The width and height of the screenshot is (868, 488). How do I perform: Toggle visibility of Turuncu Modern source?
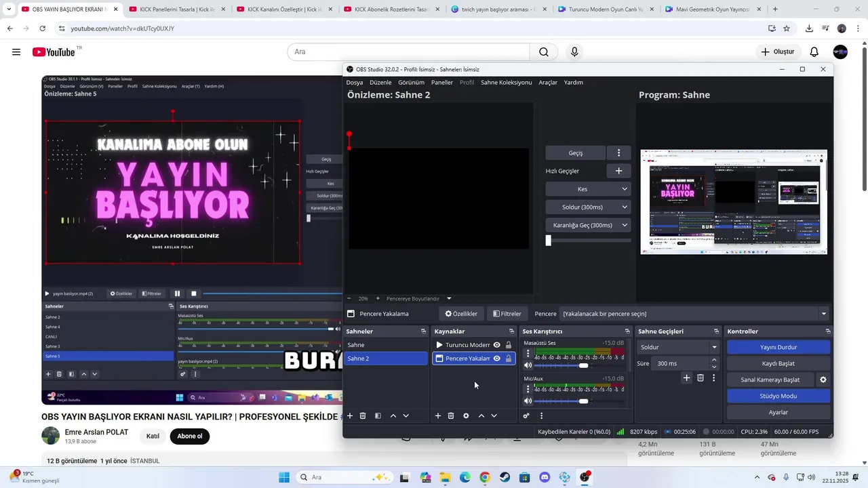(497, 345)
